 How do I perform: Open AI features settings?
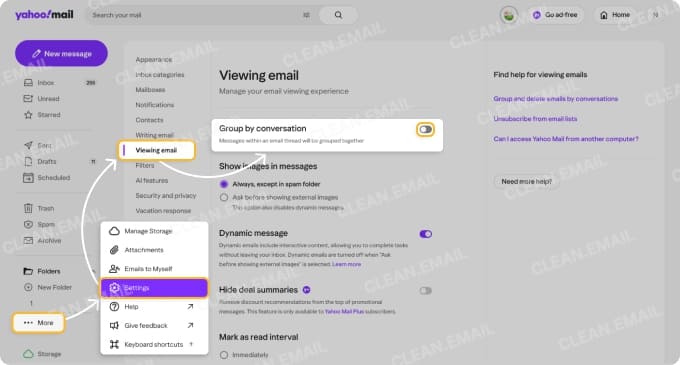151,181
